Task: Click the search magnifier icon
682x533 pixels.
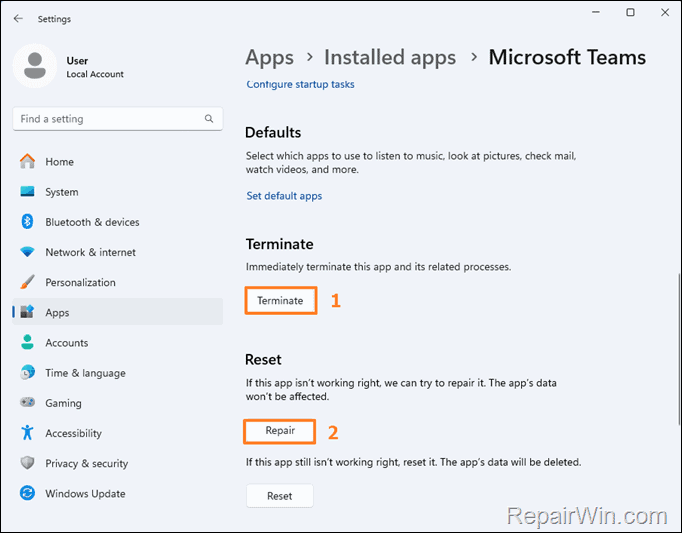Action: 209,118
